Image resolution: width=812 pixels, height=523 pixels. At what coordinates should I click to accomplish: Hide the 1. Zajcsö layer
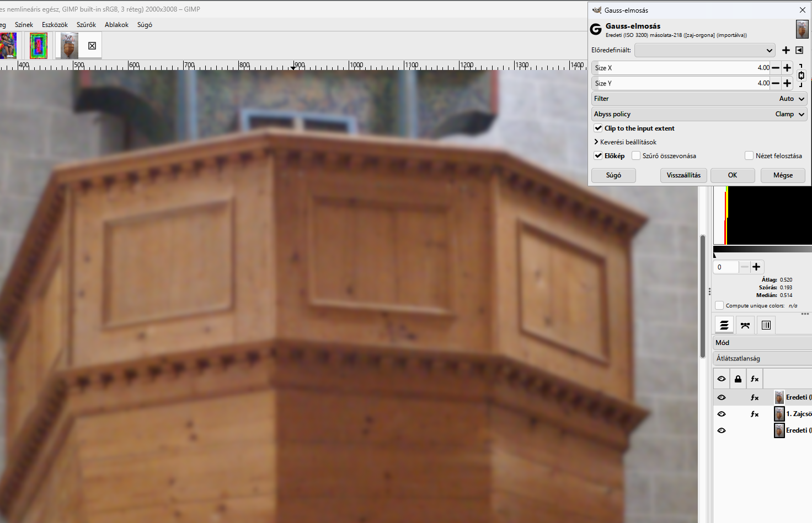[x=722, y=414]
